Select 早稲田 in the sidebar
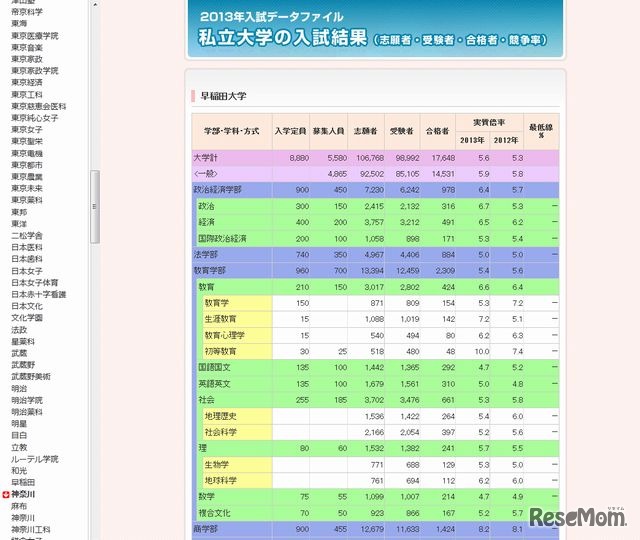This screenshot has width=640, height=540. coord(23,482)
